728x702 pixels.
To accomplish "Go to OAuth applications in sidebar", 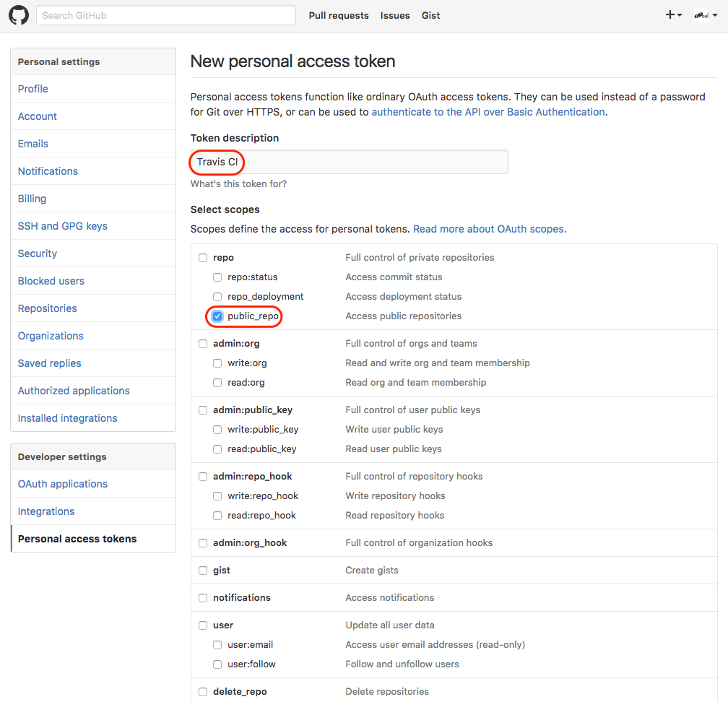I will point(63,484).
